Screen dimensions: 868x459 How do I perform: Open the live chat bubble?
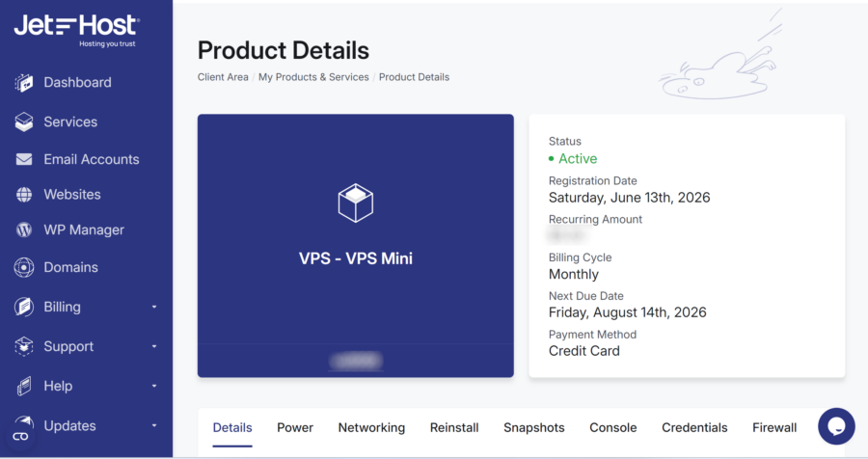coord(836,426)
